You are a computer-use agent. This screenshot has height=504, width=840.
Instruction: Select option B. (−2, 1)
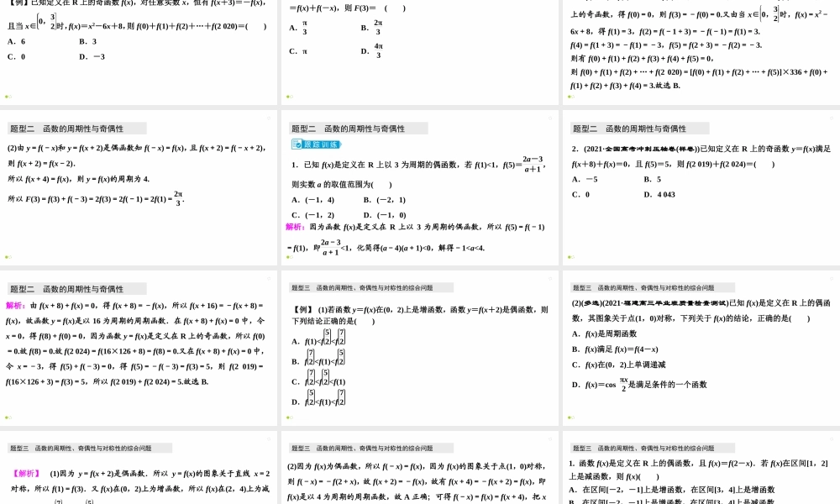pyautogui.click(x=385, y=200)
